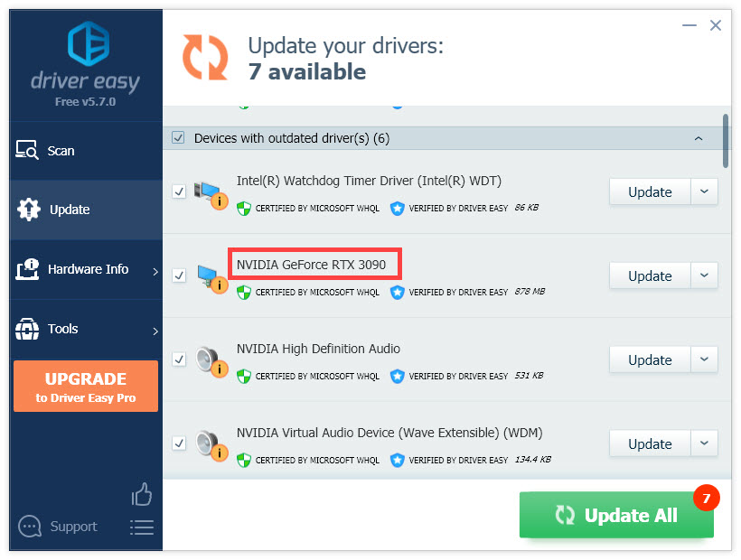Uncheck NVIDIA High Definition Audio
Viewport: 741px width, 560px height.
point(178,359)
